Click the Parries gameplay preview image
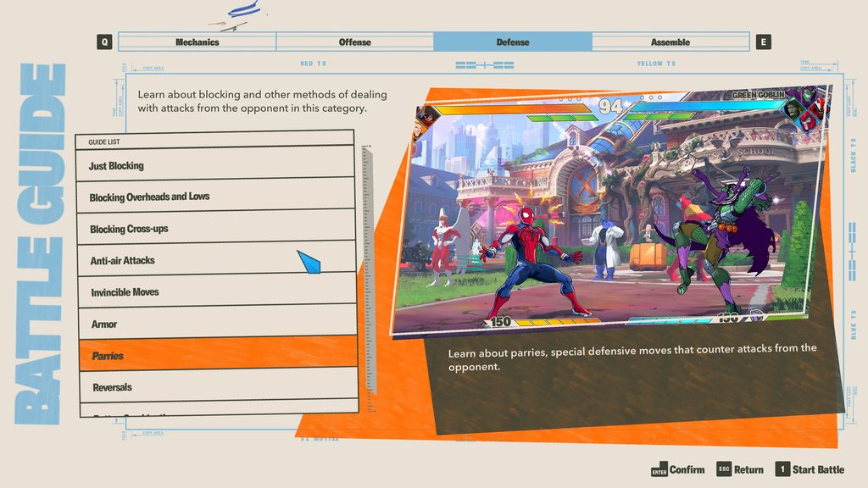This screenshot has width=868, height=488. click(610, 210)
